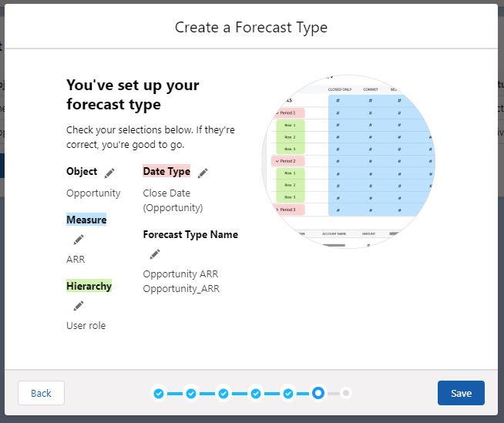This screenshot has width=504, height=423.
Task: Click the green-highlighted Hierarchy label
Action: (x=89, y=286)
